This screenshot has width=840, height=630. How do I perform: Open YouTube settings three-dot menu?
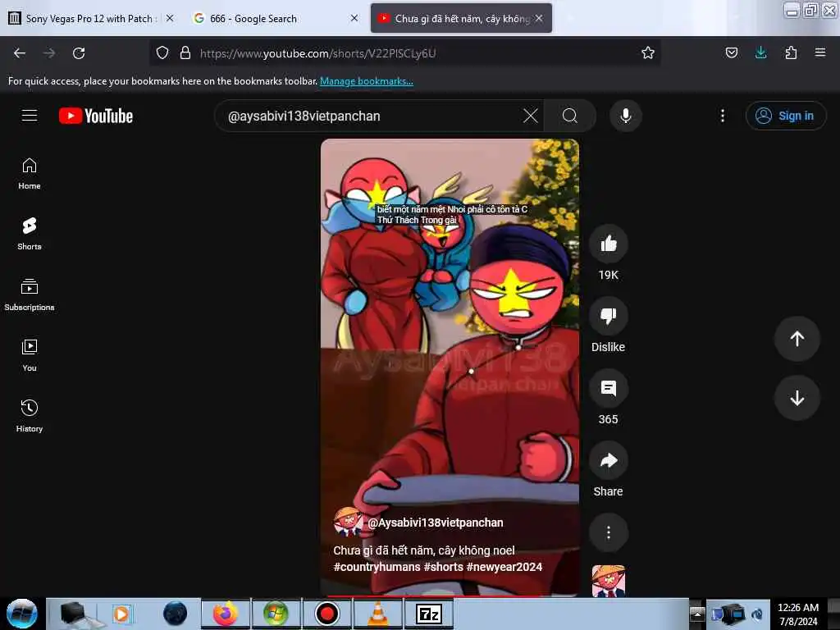[723, 116]
